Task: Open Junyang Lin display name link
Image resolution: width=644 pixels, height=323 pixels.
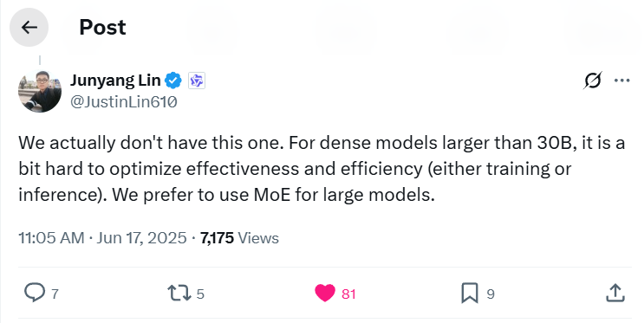Action: coord(115,81)
